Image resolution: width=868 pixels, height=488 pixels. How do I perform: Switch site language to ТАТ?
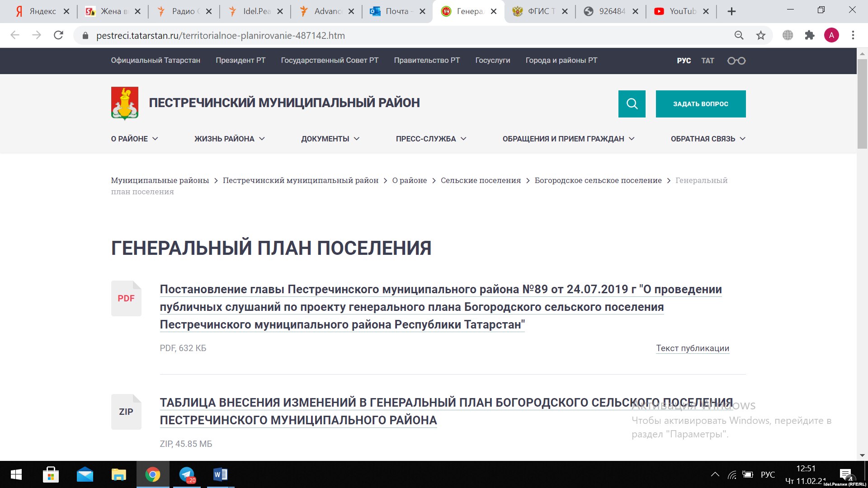click(x=708, y=61)
